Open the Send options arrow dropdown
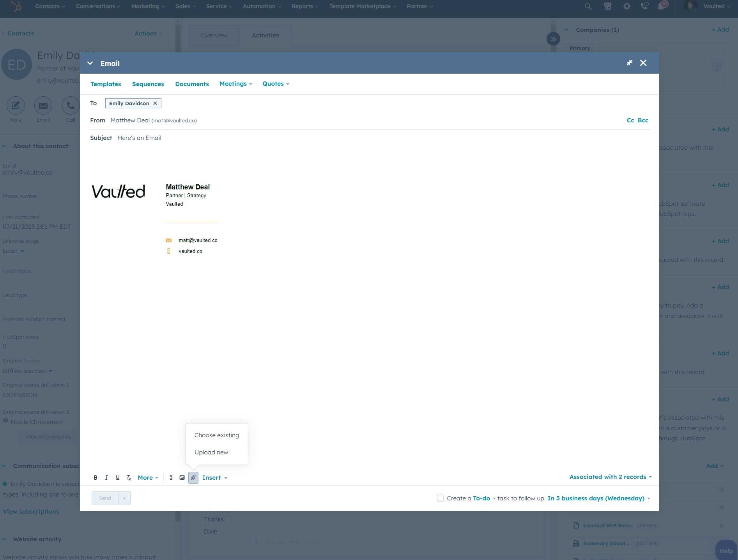The height and width of the screenshot is (560, 738). 124,498
